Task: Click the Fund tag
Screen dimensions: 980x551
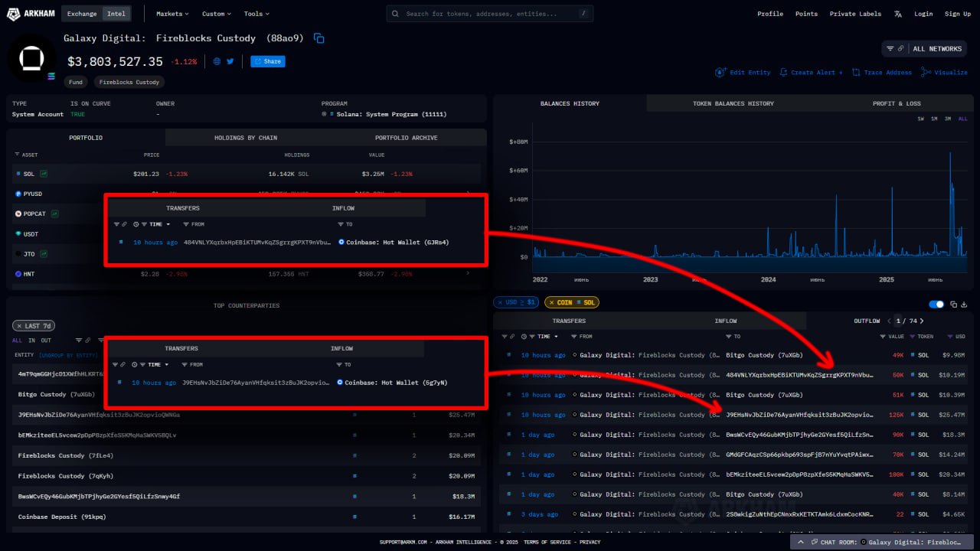Action: (76, 82)
